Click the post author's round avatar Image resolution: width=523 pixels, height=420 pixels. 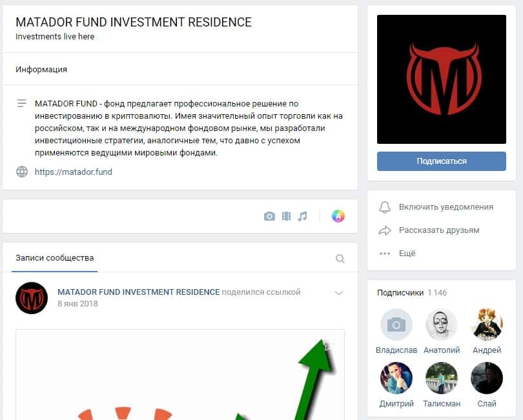(32, 298)
